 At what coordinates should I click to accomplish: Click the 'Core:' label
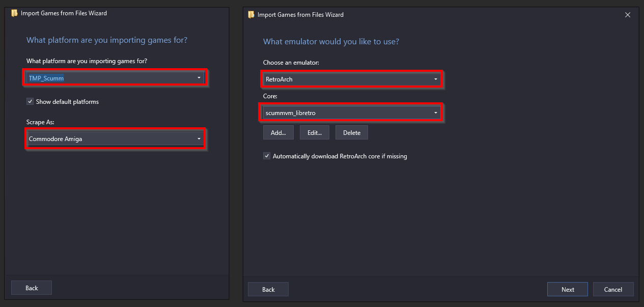pos(270,96)
